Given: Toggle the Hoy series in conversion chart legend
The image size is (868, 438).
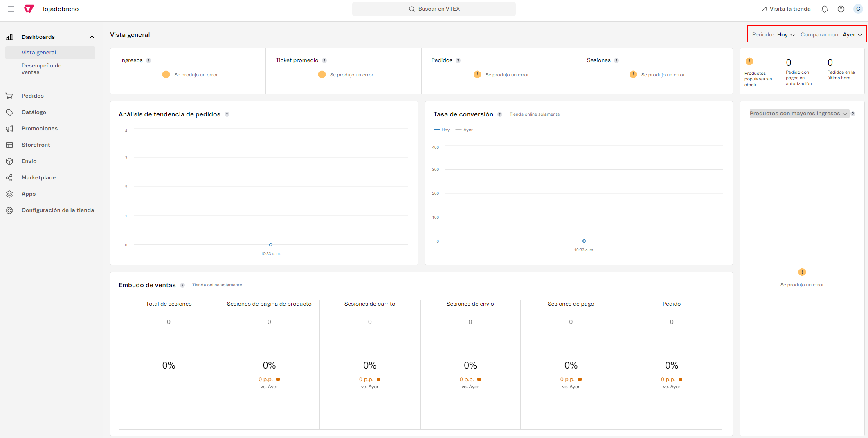Looking at the screenshot, I should 442,130.
